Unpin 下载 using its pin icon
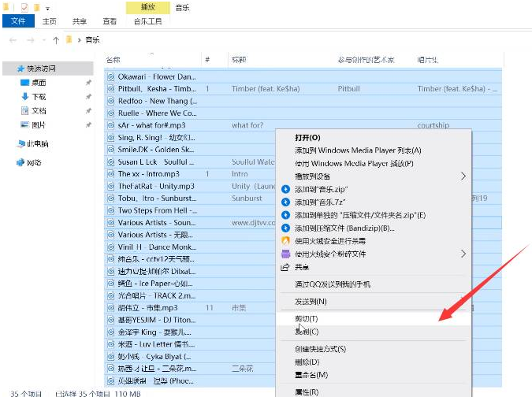Image resolution: width=532 pixels, height=397 pixels. pyautogui.click(x=88, y=97)
